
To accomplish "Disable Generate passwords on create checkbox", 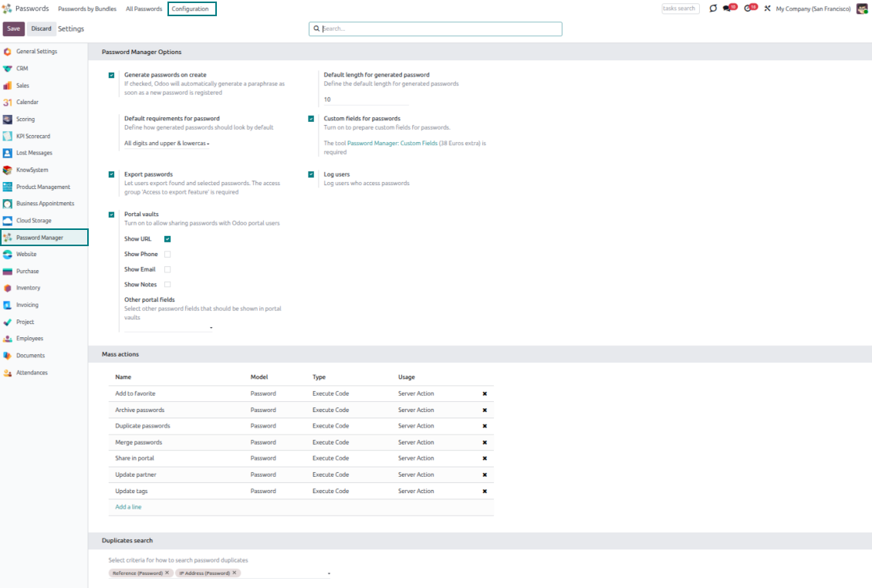I will point(112,76).
